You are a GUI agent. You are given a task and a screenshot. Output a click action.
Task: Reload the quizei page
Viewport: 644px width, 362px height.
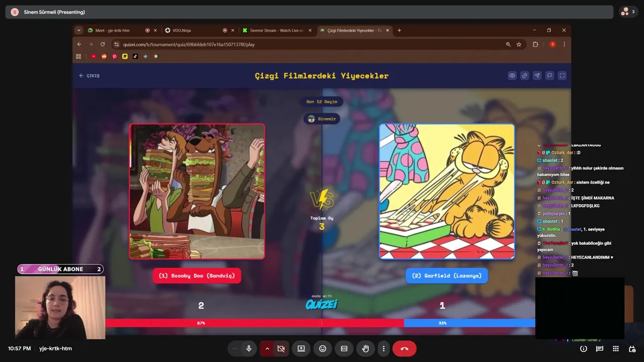103,44
